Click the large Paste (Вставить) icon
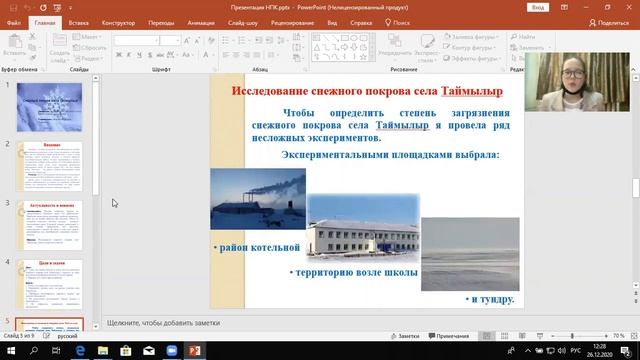This screenshot has width=640, height=360. point(15,42)
